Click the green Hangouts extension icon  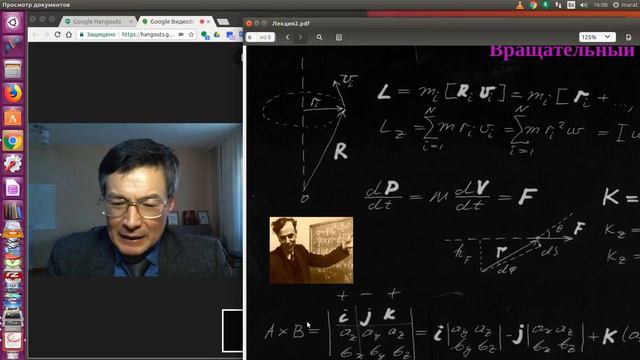click(205, 35)
